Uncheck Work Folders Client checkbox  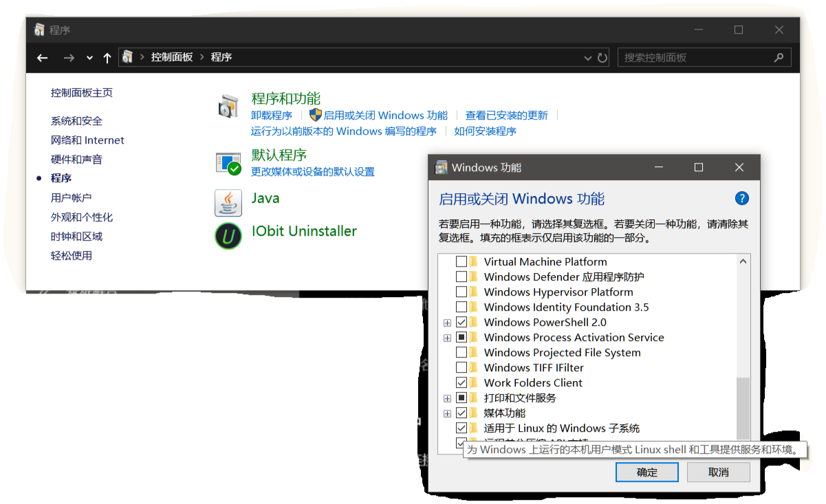[461, 383]
